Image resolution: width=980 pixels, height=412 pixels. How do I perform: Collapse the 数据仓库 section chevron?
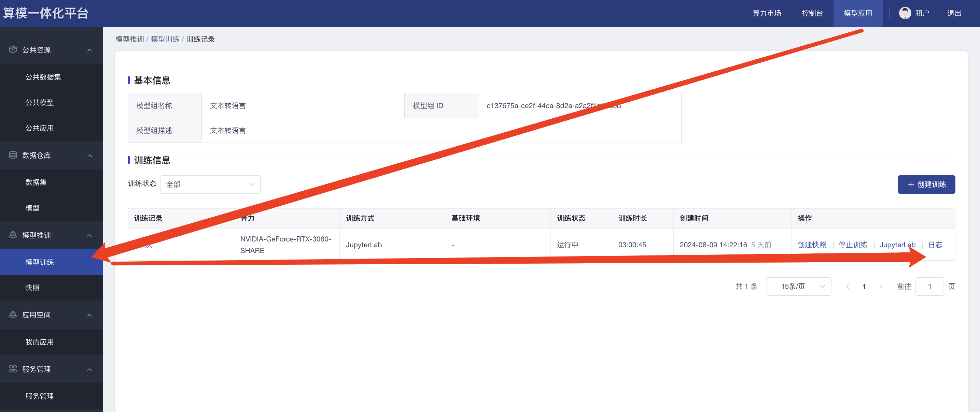90,156
